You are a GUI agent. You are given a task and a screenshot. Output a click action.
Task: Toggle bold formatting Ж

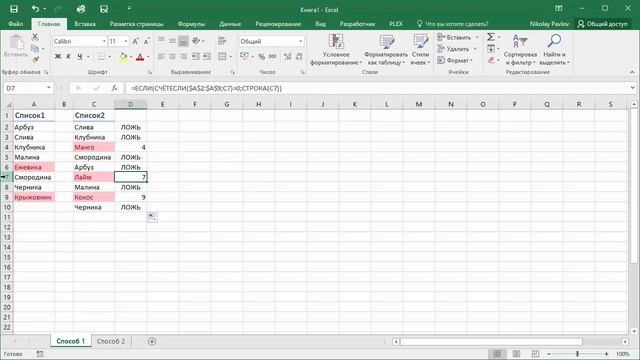point(58,57)
